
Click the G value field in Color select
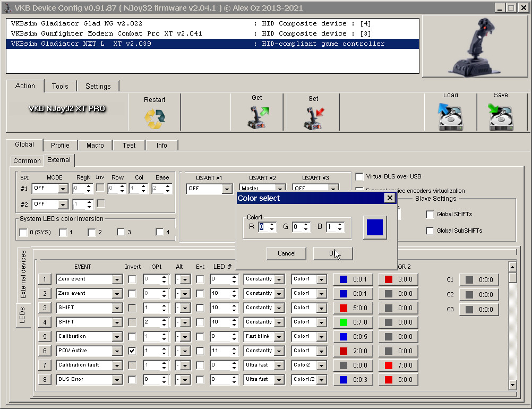[x=297, y=227]
